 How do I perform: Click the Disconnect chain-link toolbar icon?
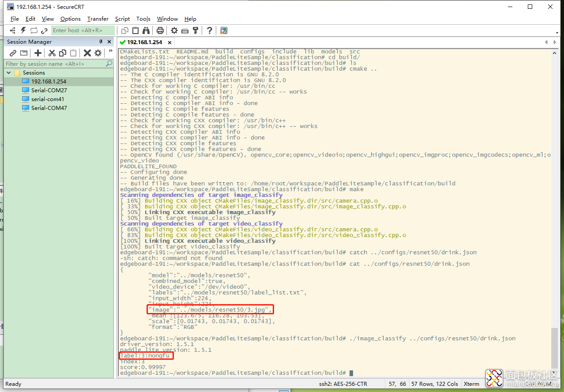point(44,30)
